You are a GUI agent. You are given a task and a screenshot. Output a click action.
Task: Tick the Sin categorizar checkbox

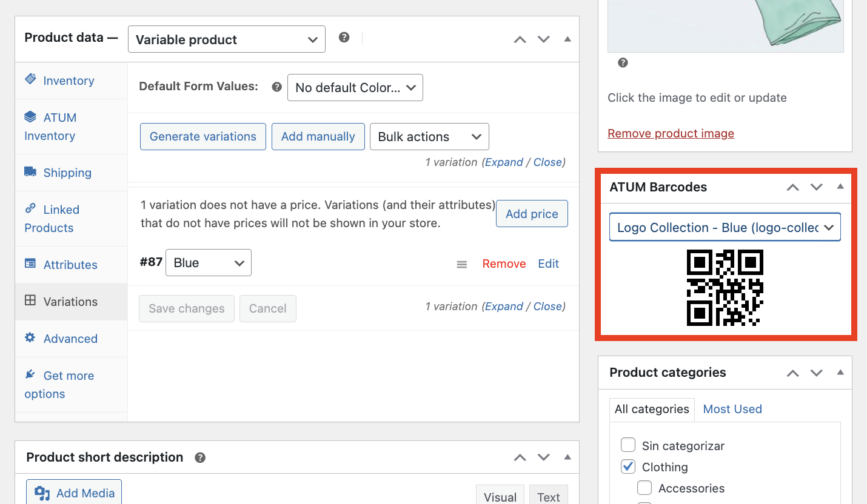(628, 445)
